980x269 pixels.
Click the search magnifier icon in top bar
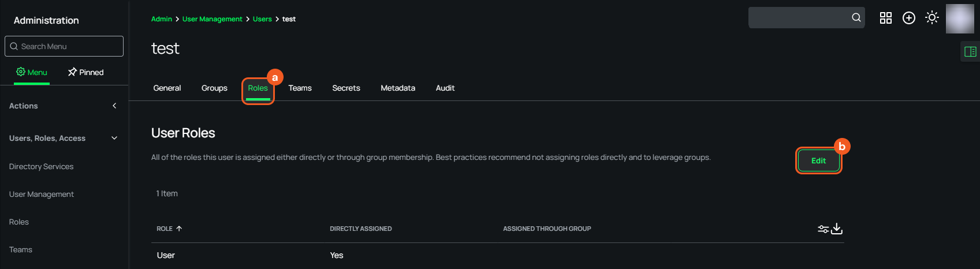point(856,18)
